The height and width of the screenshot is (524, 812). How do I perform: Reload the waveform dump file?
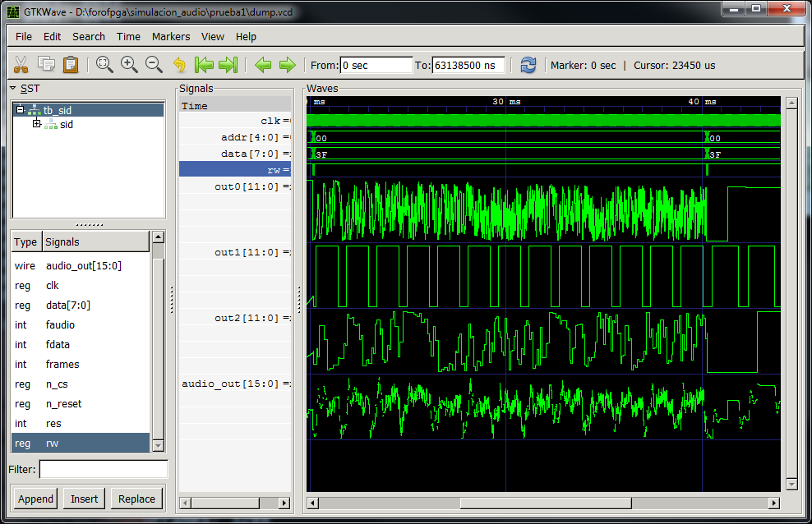(x=528, y=65)
